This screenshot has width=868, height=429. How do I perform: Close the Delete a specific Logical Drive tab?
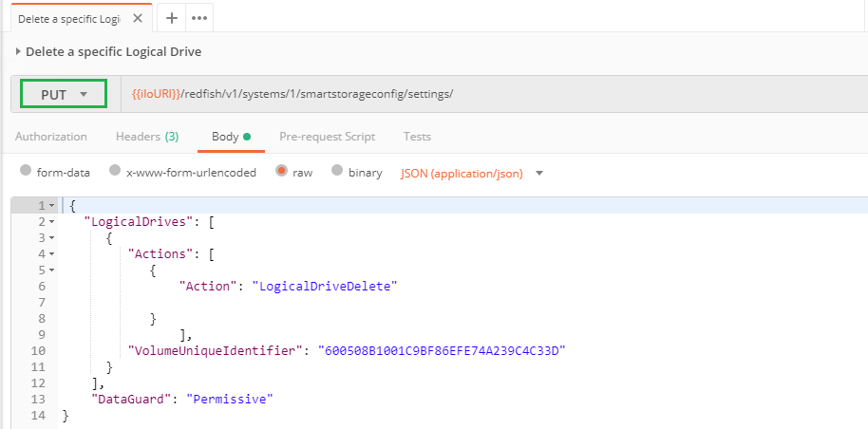point(138,18)
